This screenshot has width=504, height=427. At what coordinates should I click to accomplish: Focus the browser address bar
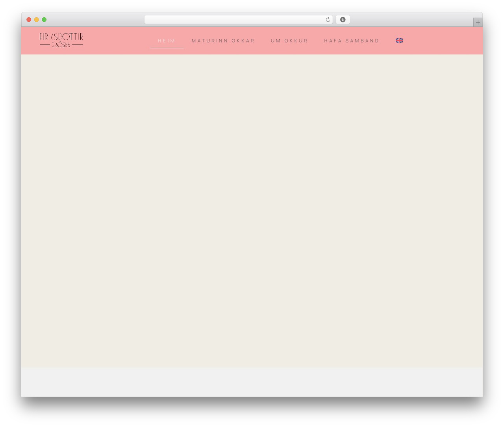tap(238, 20)
